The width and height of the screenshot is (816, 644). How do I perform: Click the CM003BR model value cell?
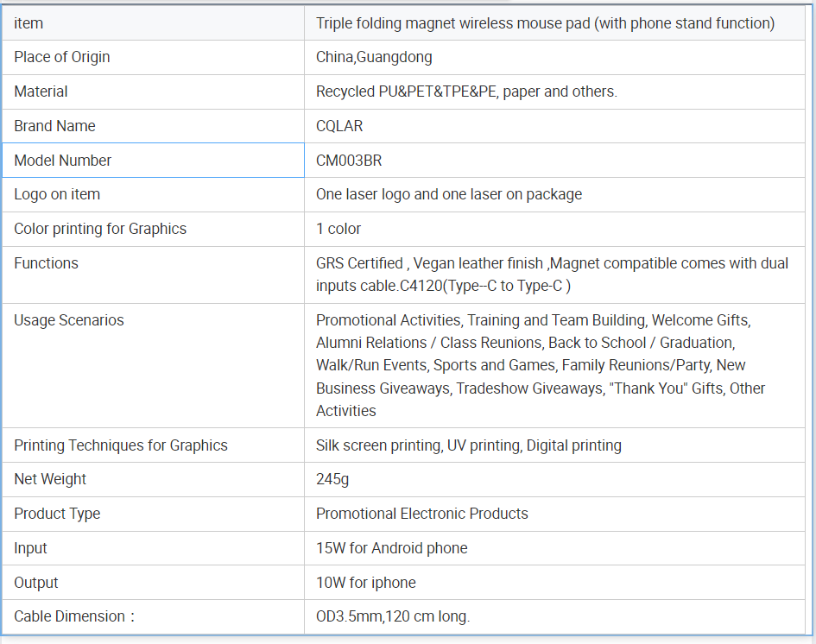[x=554, y=161]
